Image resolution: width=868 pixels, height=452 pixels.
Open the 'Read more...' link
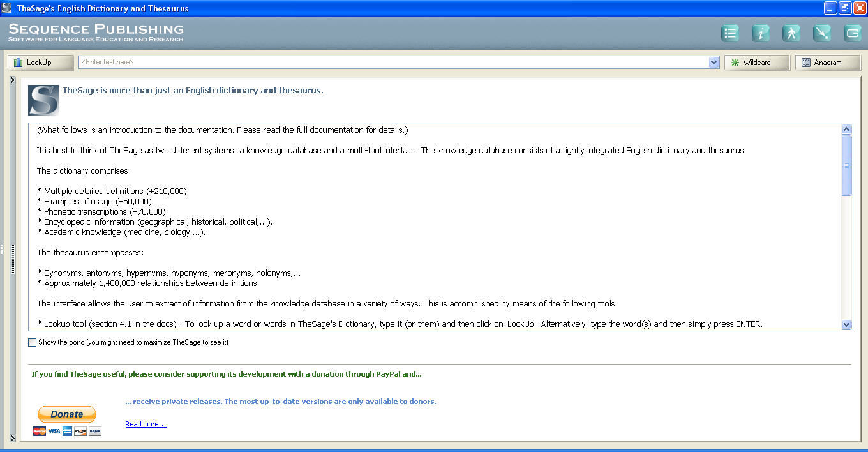(x=146, y=424)
